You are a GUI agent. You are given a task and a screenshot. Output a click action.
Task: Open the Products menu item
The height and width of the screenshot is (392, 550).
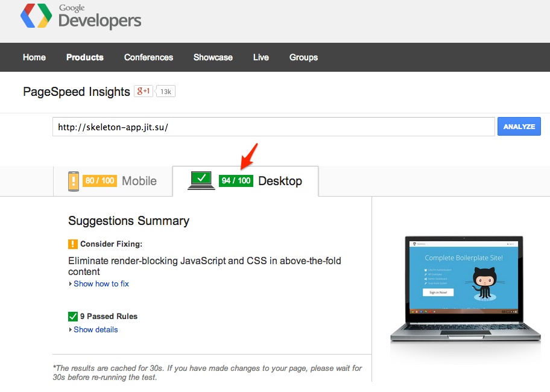tap(85, 57)
